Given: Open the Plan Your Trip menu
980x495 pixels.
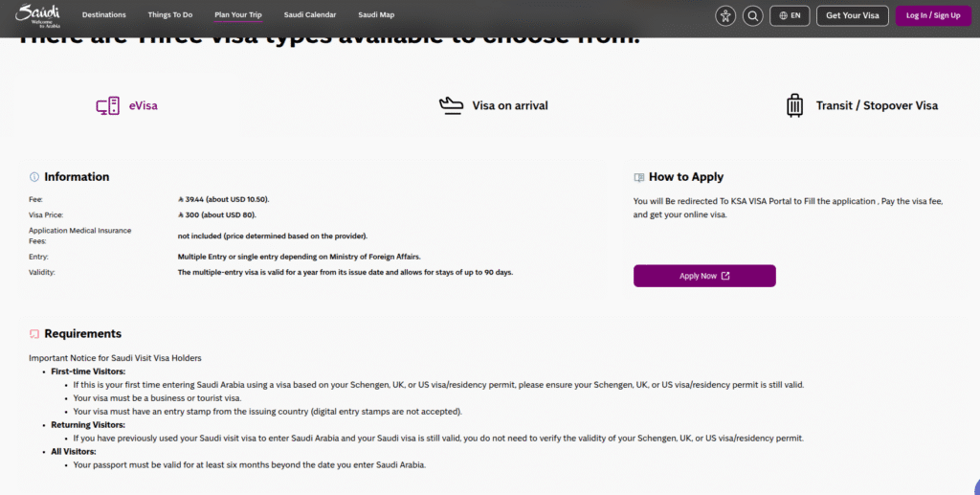Looking at the screenshot, I should point(238,15).
